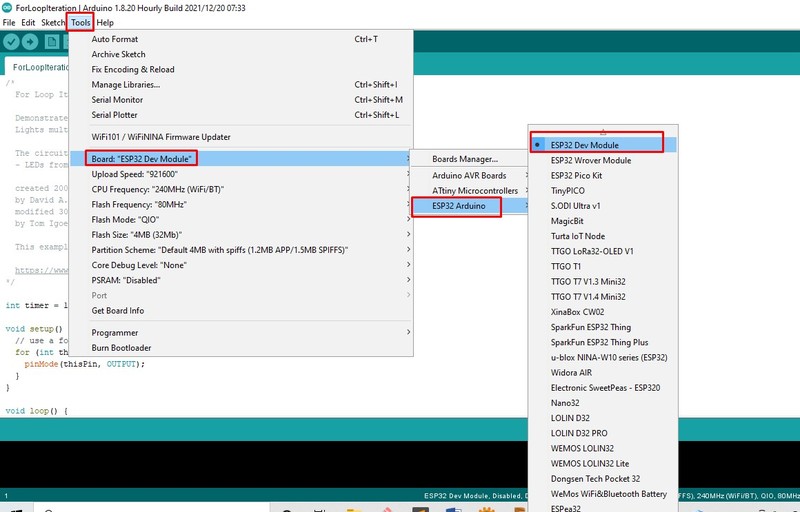Open the Edit menu
800x512 pixels.
click(28, 22)
